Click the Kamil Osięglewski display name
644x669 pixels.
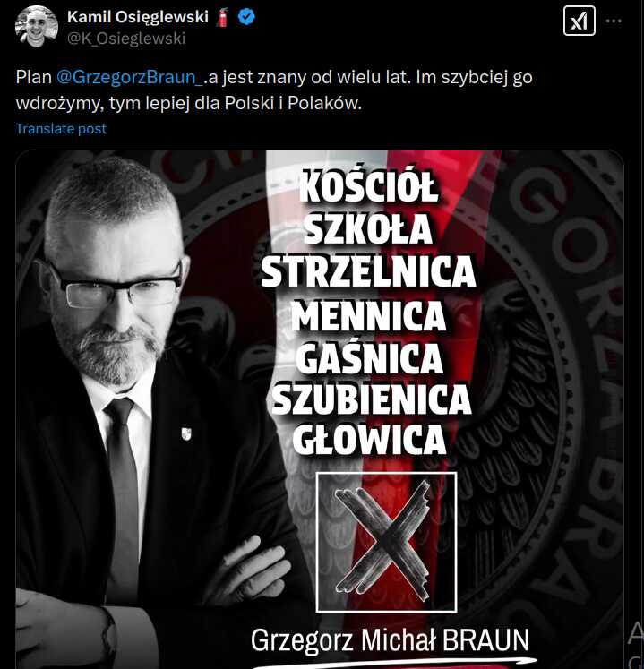coord(138,17)
